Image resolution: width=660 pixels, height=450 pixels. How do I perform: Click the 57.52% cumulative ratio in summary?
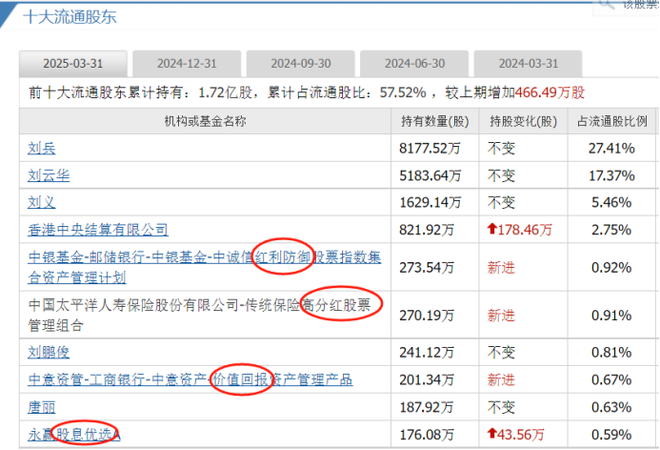(403, 92)
